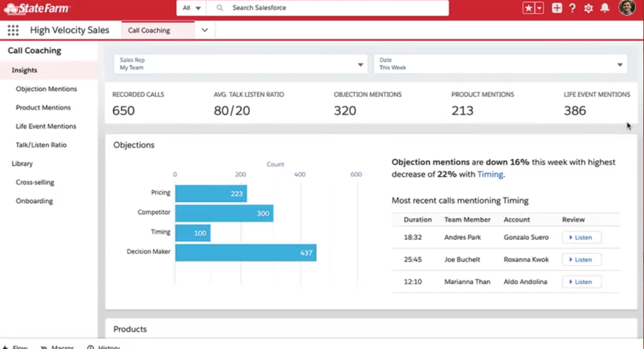The image size is (644, 349).
Task: Open Product Mentions in sidebar
Action: (x=43, y=107)
